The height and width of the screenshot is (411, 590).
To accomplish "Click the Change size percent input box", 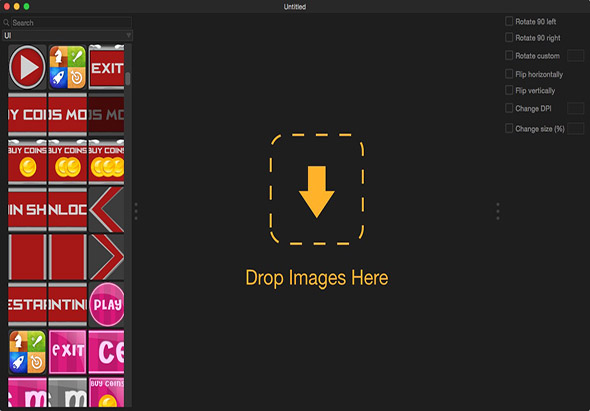I will [x=575, y=129].
